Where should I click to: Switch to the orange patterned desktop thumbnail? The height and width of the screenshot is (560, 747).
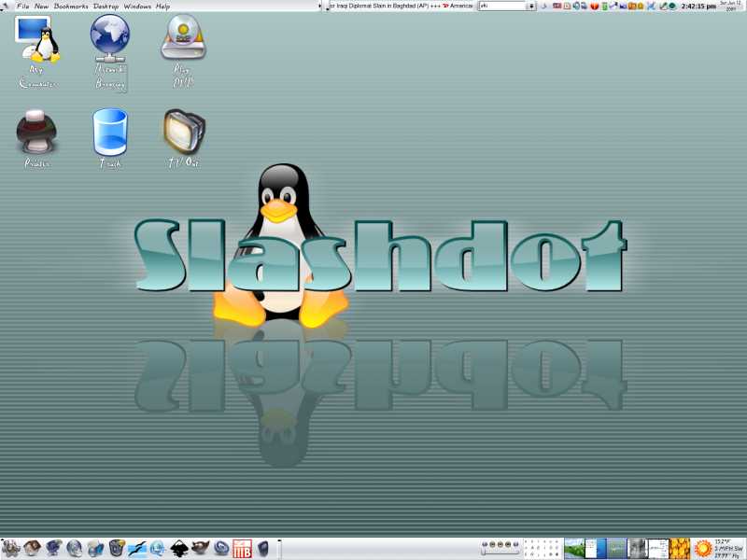pos(680,549)
